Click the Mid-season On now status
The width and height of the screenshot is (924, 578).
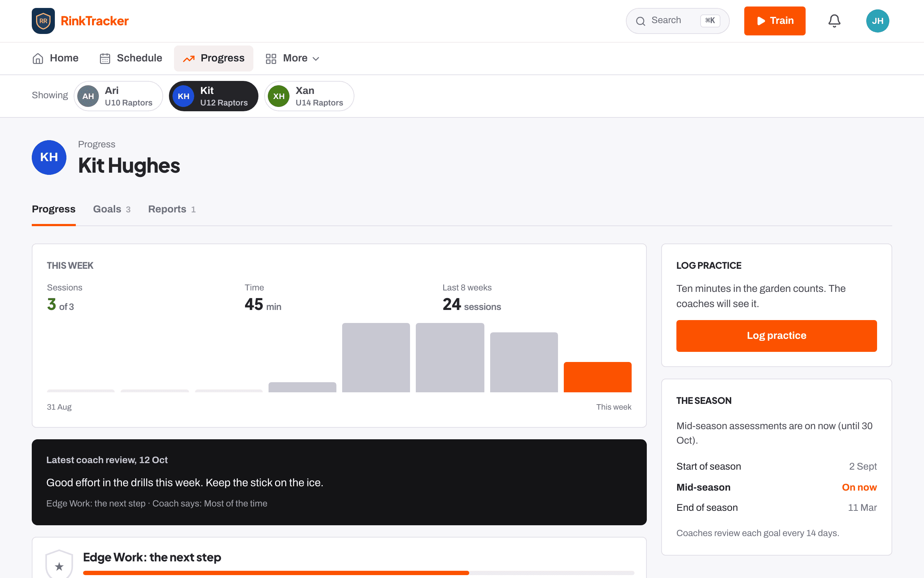pyautogui.click(x=859, y=487)
